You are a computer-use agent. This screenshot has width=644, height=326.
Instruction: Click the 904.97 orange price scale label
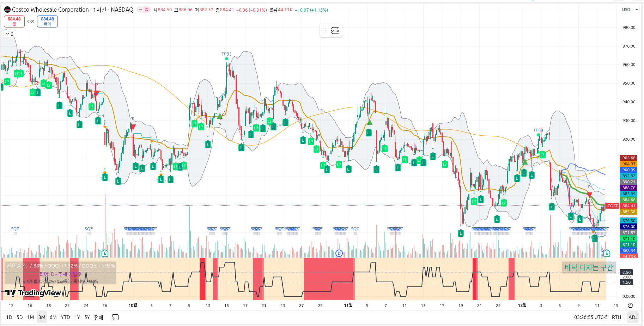point(628,164)
